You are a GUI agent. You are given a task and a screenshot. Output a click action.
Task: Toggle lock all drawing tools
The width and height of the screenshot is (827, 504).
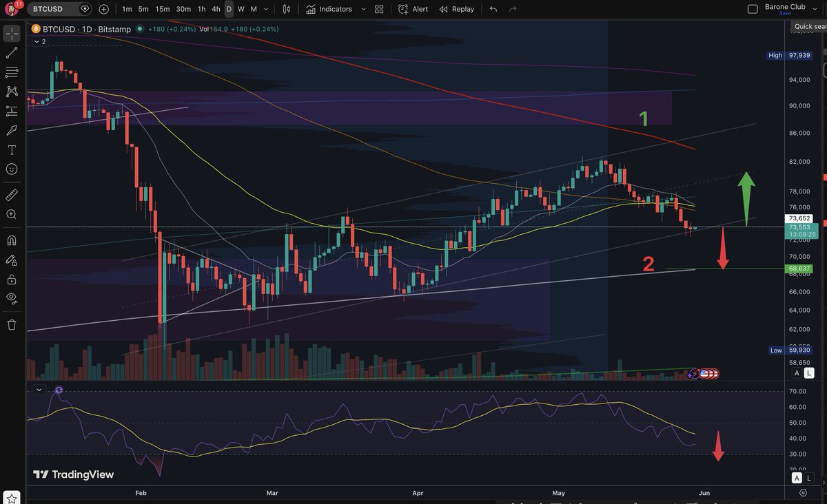click(12, 279)
